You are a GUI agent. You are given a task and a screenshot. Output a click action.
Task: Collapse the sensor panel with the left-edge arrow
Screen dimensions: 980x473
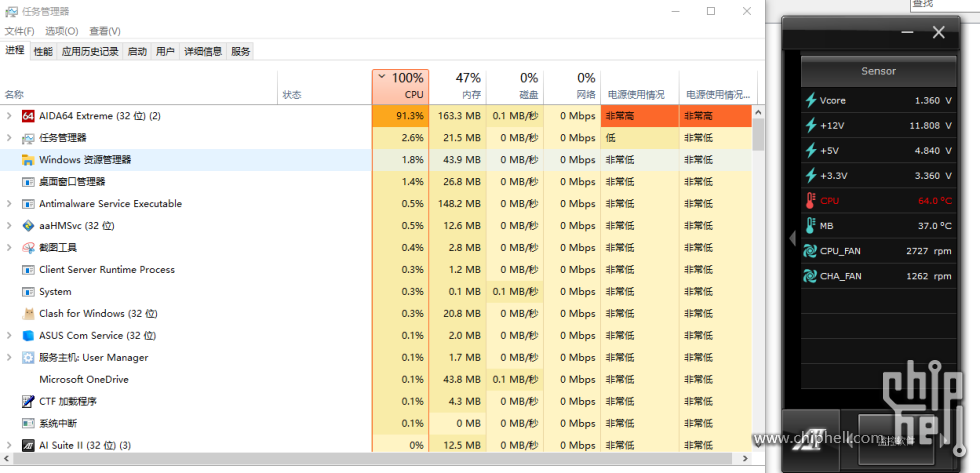pos(792,238)
